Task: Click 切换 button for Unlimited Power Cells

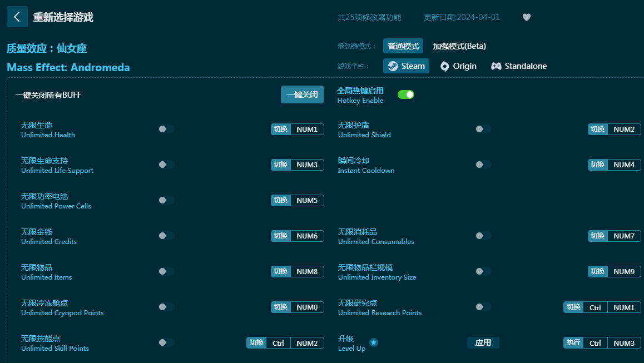Action: click(281, 200)
